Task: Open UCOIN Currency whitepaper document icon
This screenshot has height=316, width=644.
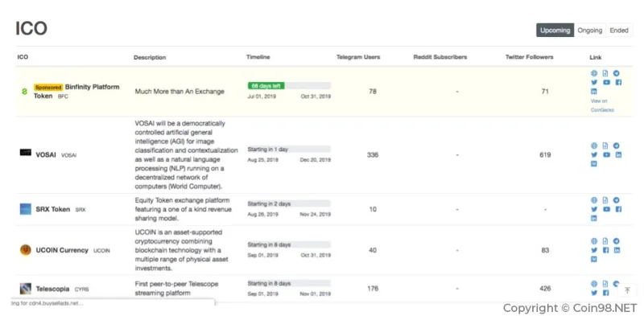Action: (605, 241)
